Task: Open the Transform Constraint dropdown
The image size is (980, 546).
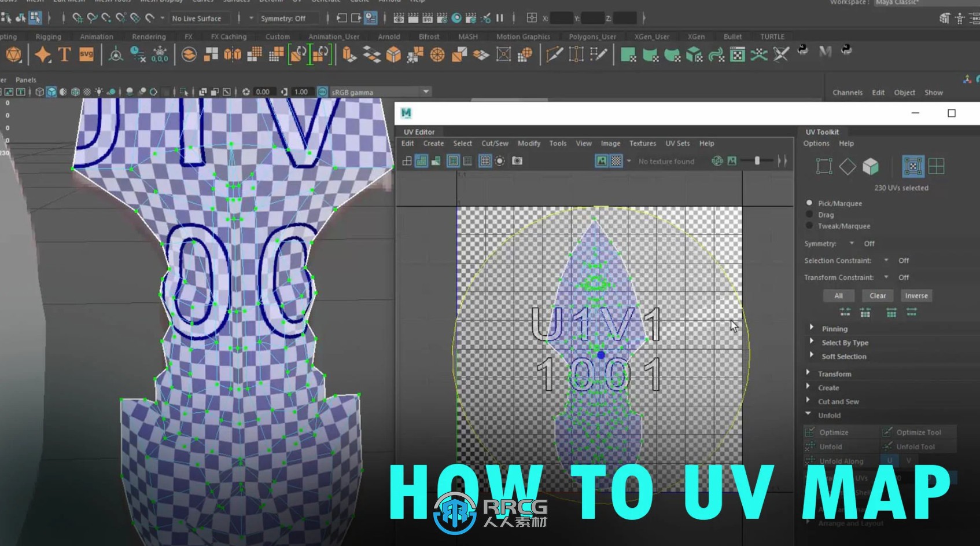Action: [886, 277]
